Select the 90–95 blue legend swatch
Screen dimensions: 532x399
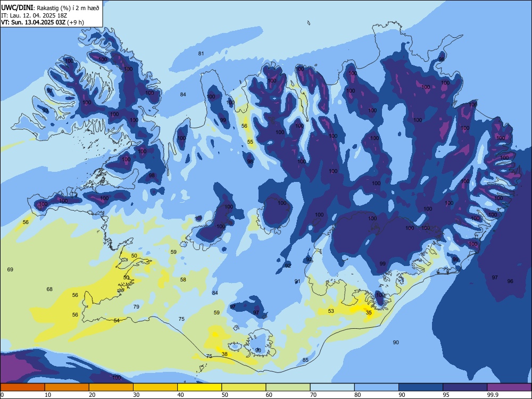(x=421, y=387)
